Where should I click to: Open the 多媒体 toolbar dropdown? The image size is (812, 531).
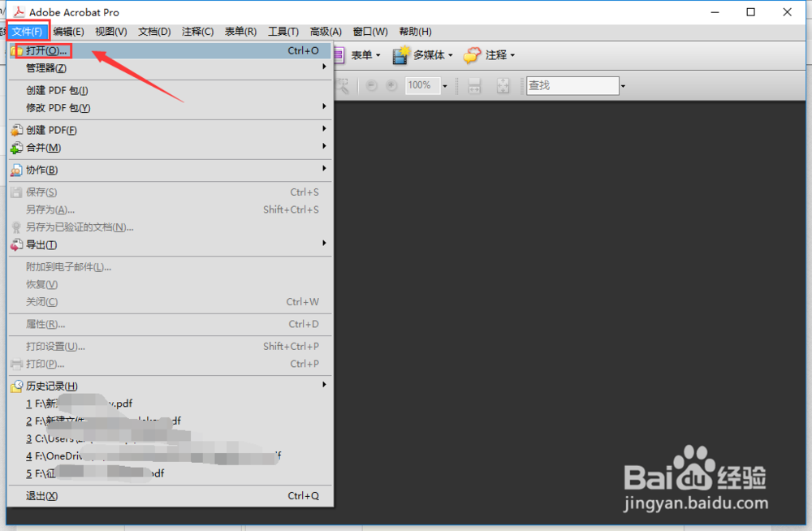[451, 55]
